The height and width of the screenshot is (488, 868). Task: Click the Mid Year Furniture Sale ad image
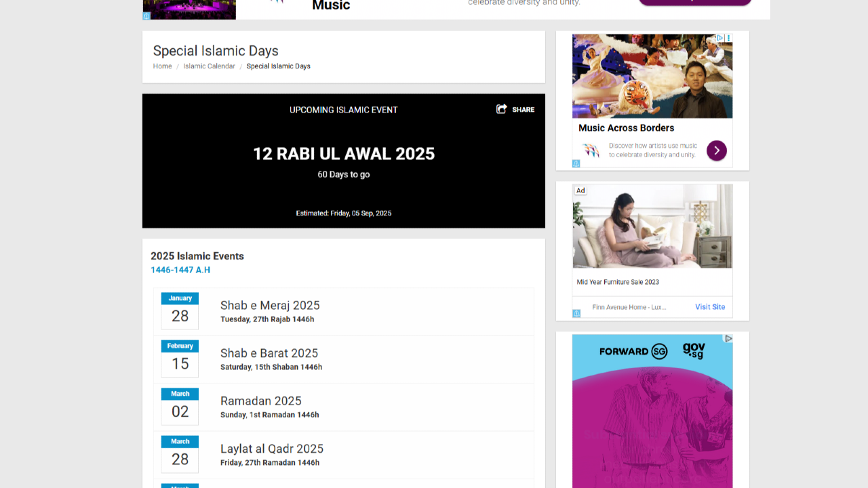(652, 226)
